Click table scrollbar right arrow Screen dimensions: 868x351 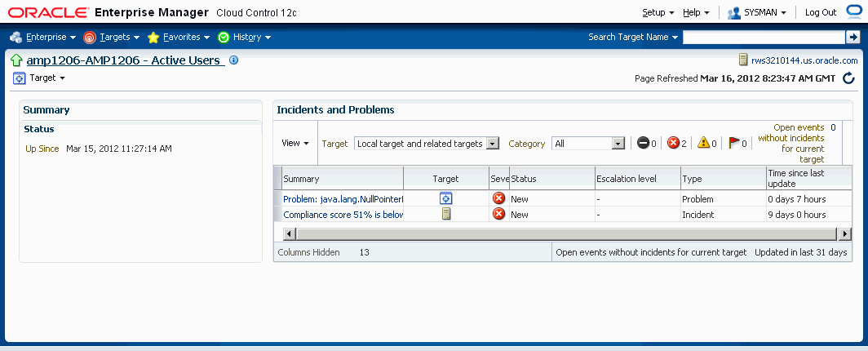point(845,234)
